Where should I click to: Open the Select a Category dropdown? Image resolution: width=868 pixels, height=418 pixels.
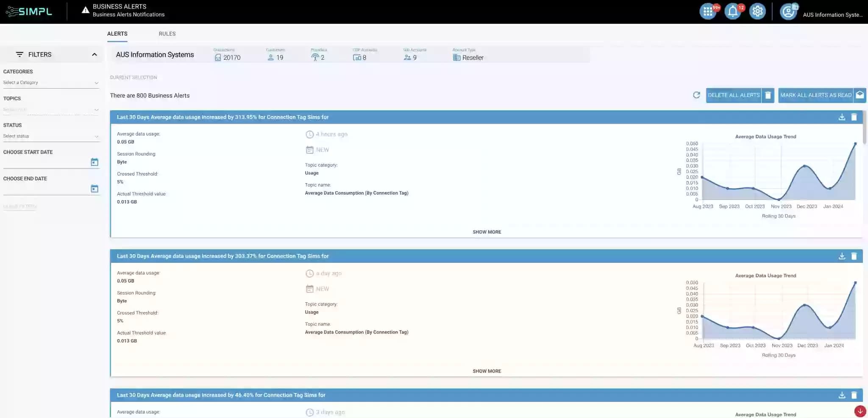[51, 83]
